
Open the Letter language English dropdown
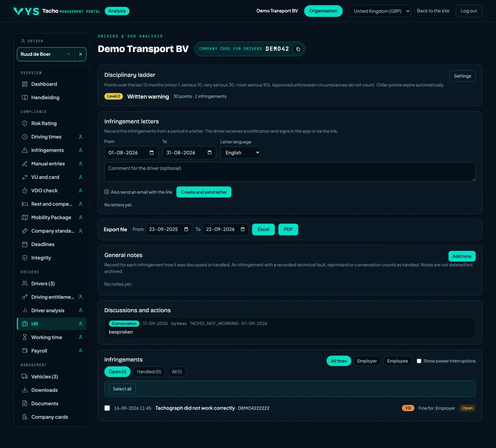tap(241, 153)
